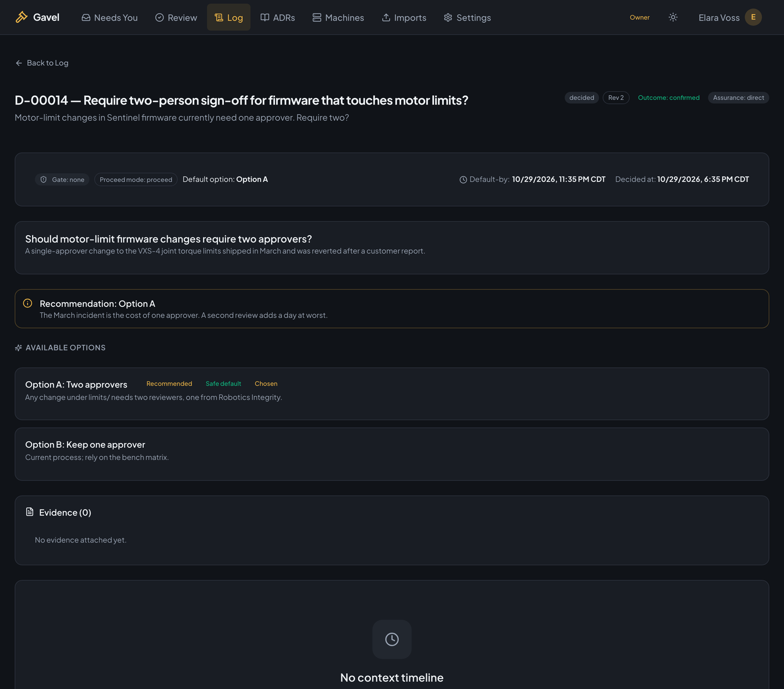Click the D-00014 decision title
784x689 pixels.
click(x=241, y=101)
